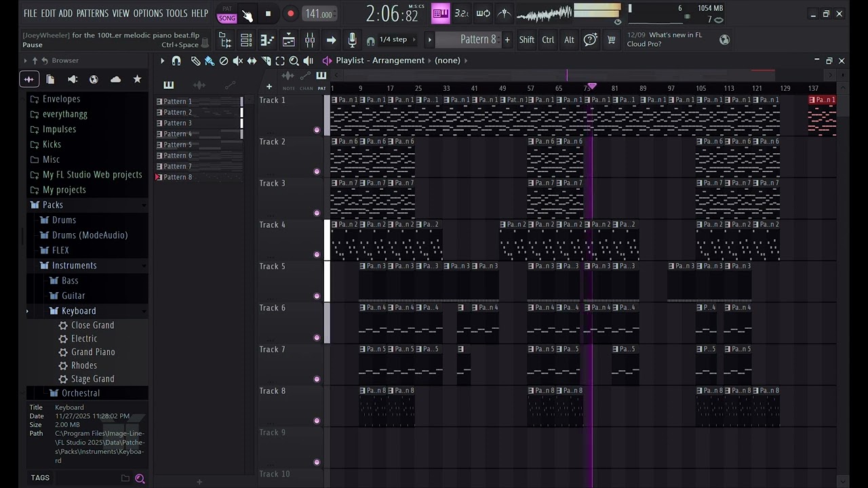Viewport: 868px width, 488px height.
Task: Select the Delete tool in playlist
Action: [224, 61]
